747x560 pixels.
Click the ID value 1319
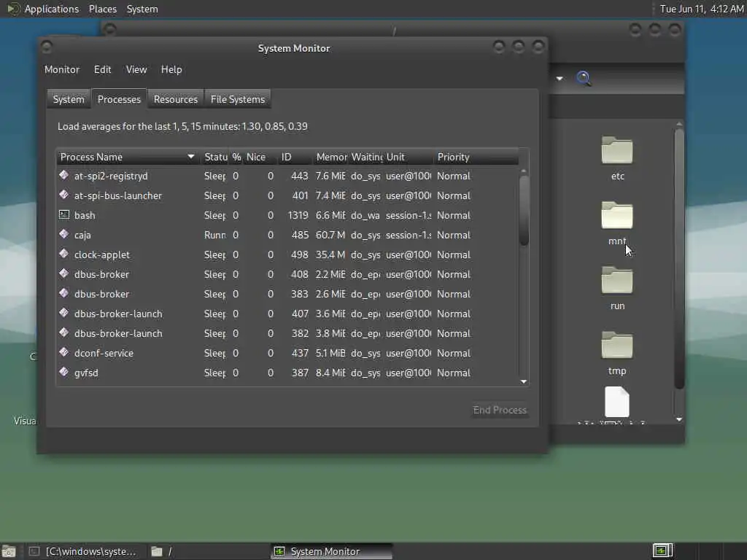click(298, 215)
